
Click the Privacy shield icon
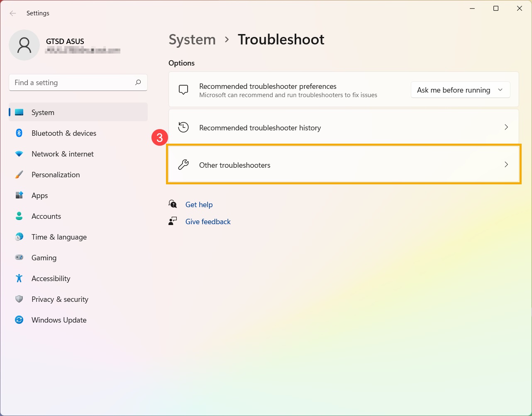[x=19, y=299]
